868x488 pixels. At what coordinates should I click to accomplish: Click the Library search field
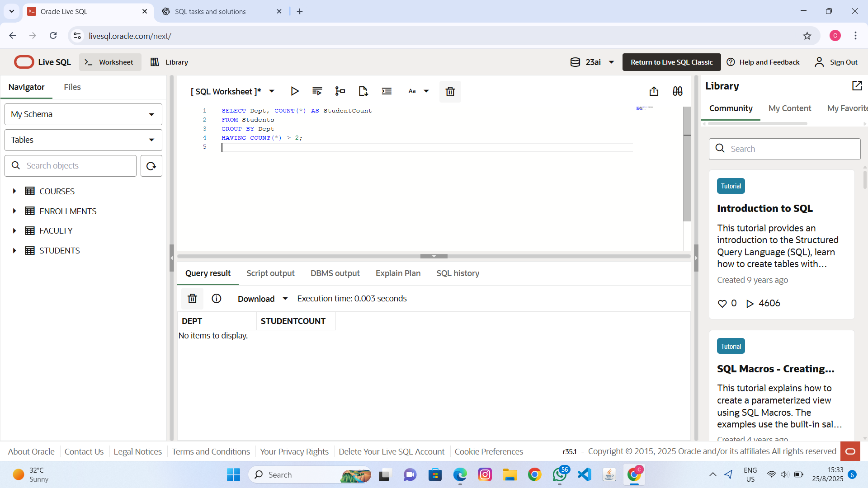tap(791, 149)
